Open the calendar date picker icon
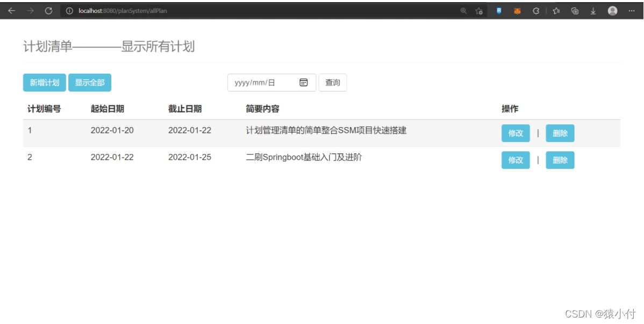 (x=304, y=83)
